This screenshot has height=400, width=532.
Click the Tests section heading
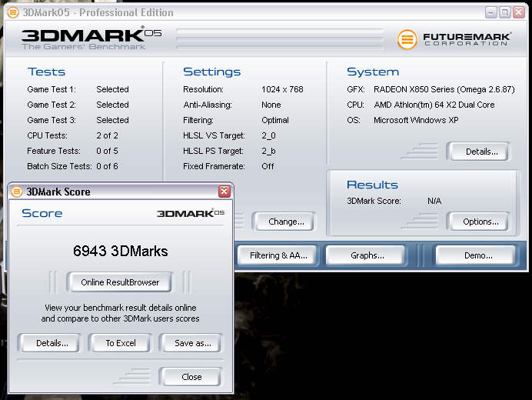point(46,72)
